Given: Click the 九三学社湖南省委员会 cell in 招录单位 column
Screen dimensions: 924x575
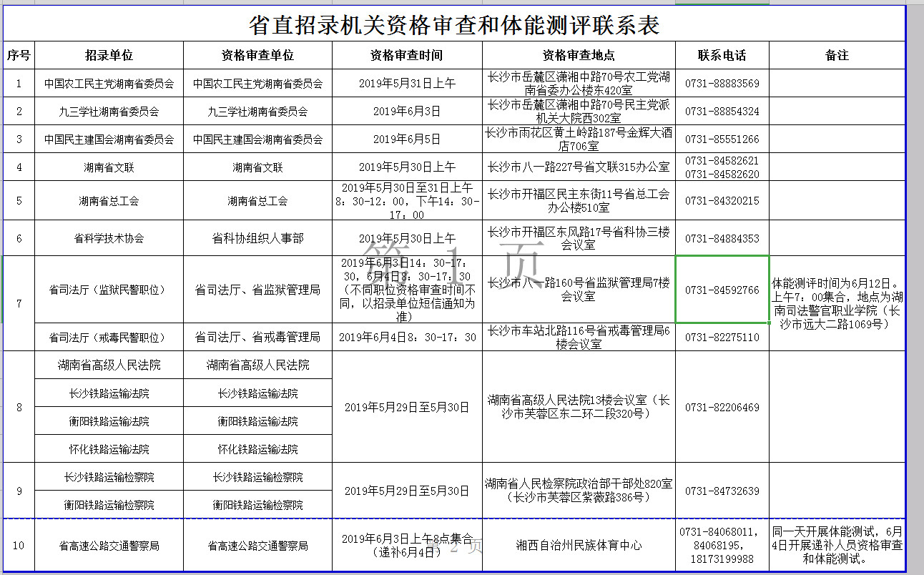Looking at the screenshot, I should click(109, 112).
